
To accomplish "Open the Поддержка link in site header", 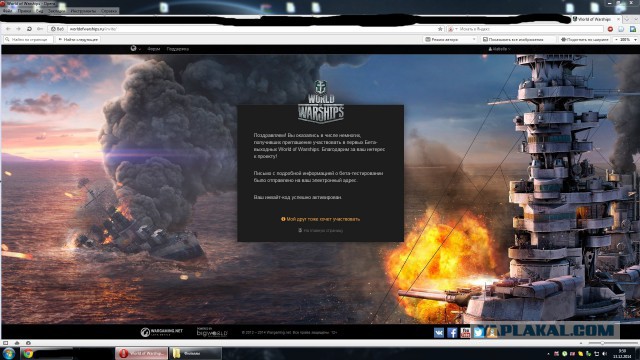I will [x=178, y=49].
